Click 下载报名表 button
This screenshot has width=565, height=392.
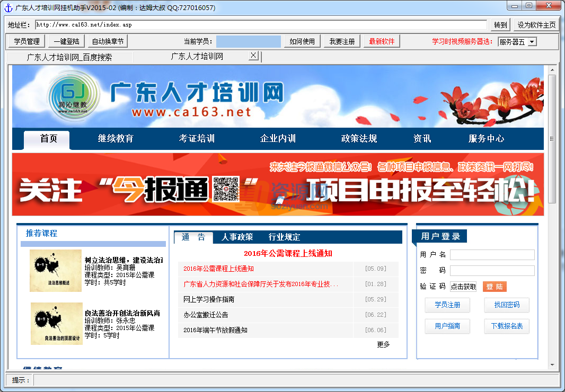507,326
